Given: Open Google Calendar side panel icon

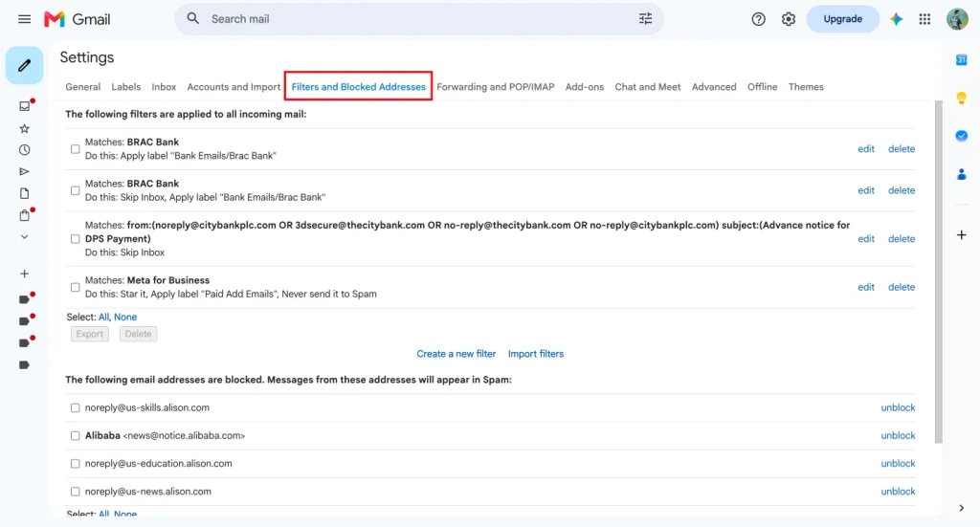Looking at the screenshot, I should click(961, 60).
